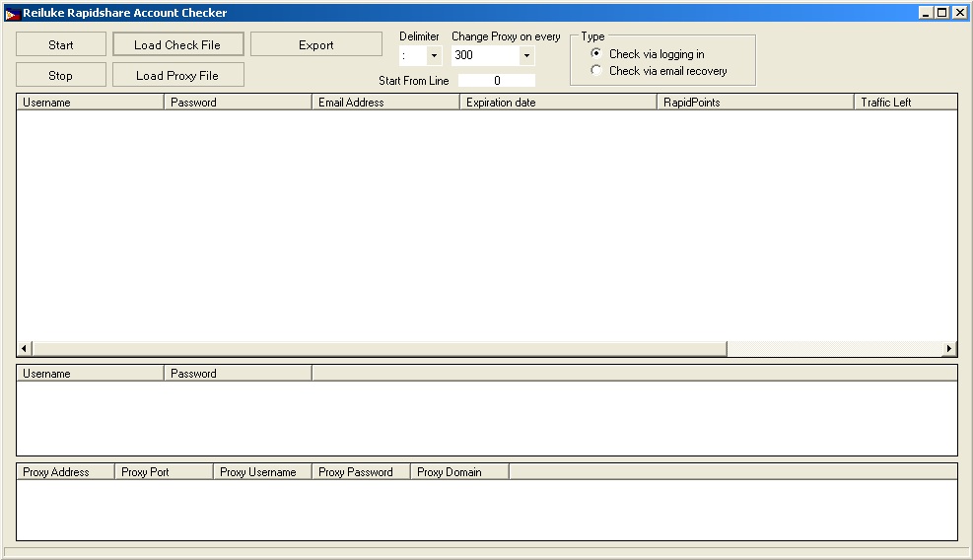Click the Proxy Password column header
973x560 pixels.
point(362,472)
